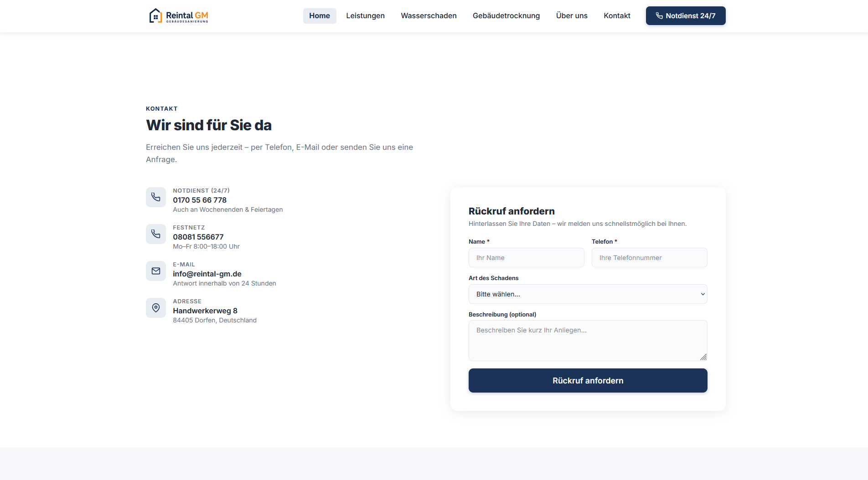Click the 'Erreichen Sie uns jederzeit' paragraph
The width and height of the screenshot is (868, 480).
pos(279,153)
